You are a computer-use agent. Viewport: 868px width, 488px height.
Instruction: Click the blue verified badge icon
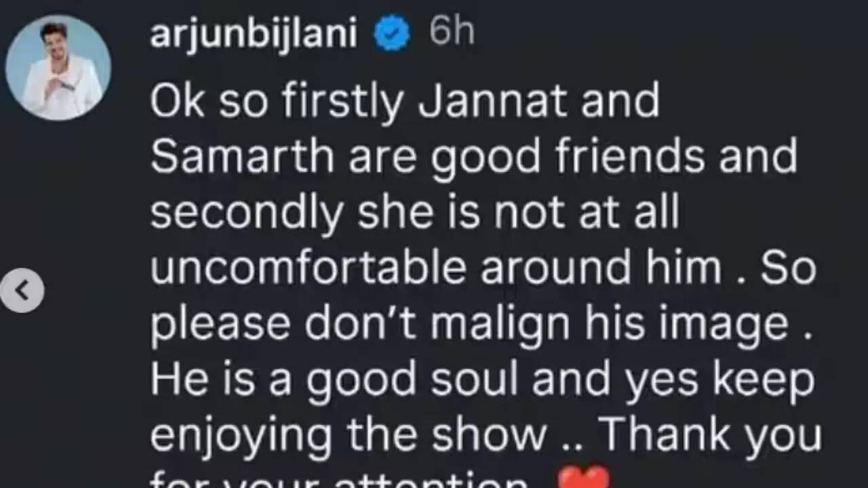click(x=393, y=34)
